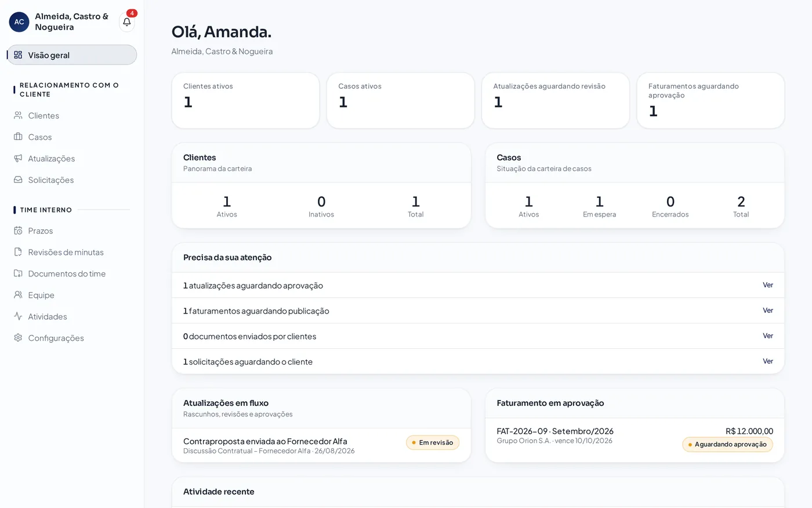Click the Equipe team icon
812x508 pixels.
[x=18, y=295]
